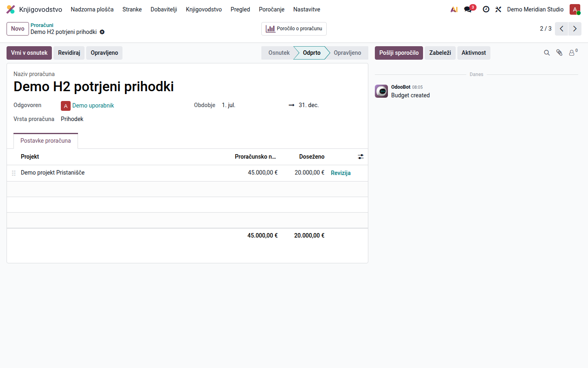The height and width of the screenshot is (368, 588).
Task: Open the Knjigovodstvo app home icon
Action: 11,9
